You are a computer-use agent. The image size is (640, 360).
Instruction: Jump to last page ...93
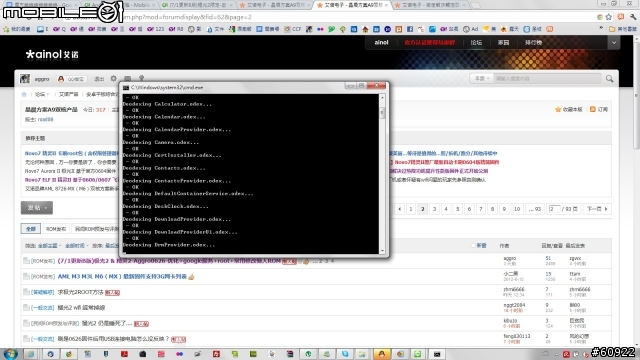[x=534, y=209]
